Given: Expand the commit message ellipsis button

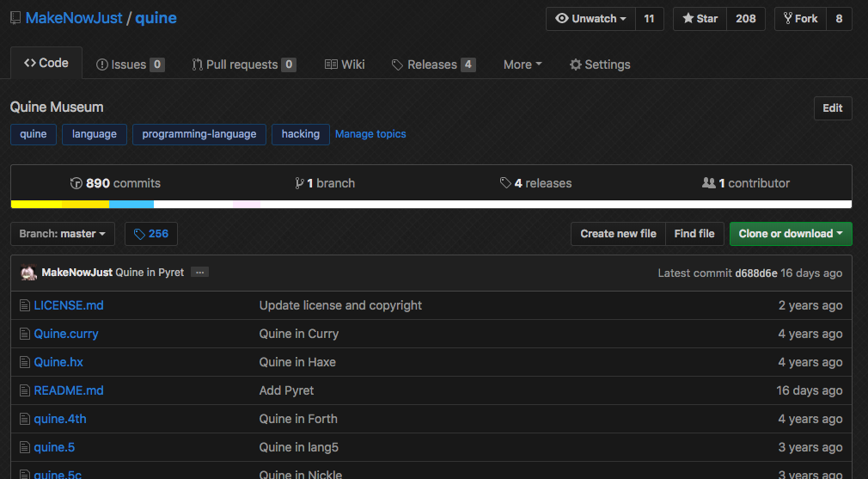Looking at the screenshot, I should [200, 273].
